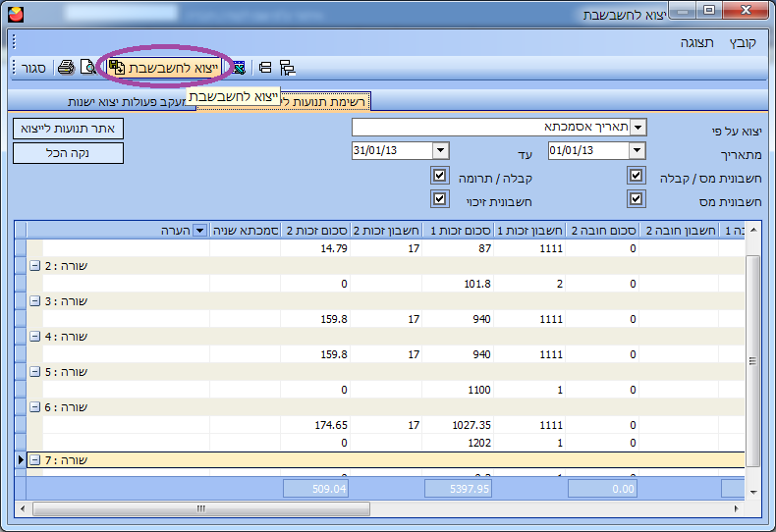The width and height of the screenshot is (776, 532).
Task: Click the collapse all rows icon
Action: click(x=265, y=68)
